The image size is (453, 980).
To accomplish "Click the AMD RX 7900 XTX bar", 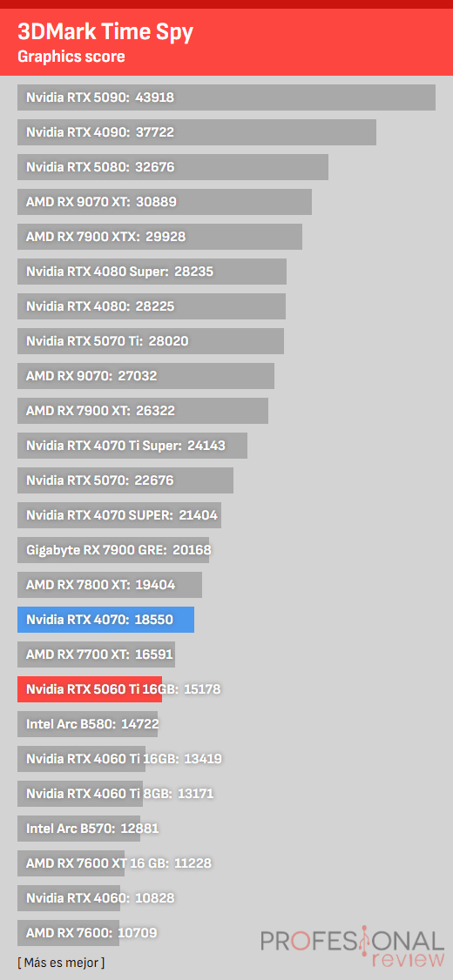I will click(159, 236).
